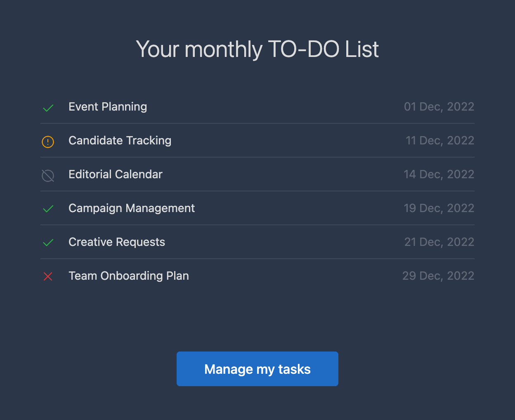Click the 11 Dec, 2022 date
The image size is (515, 420).
440,140
